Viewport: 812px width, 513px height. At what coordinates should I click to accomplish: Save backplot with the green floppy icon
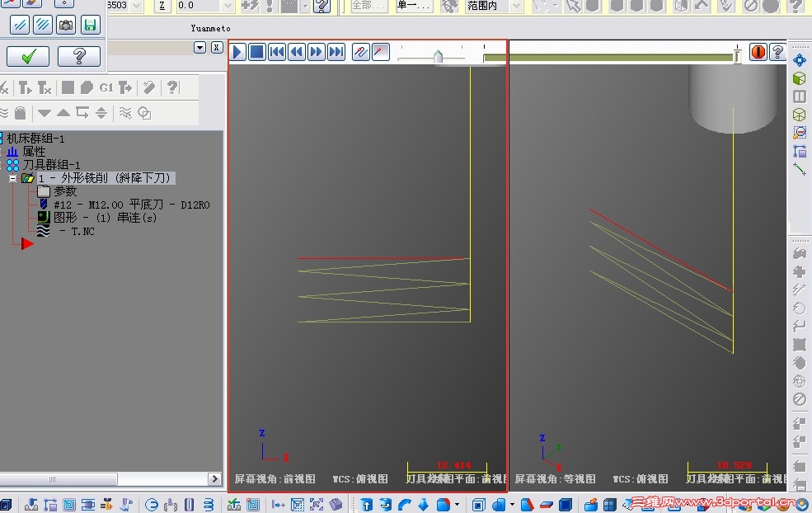pyautogui.click(x=90, y=25)
